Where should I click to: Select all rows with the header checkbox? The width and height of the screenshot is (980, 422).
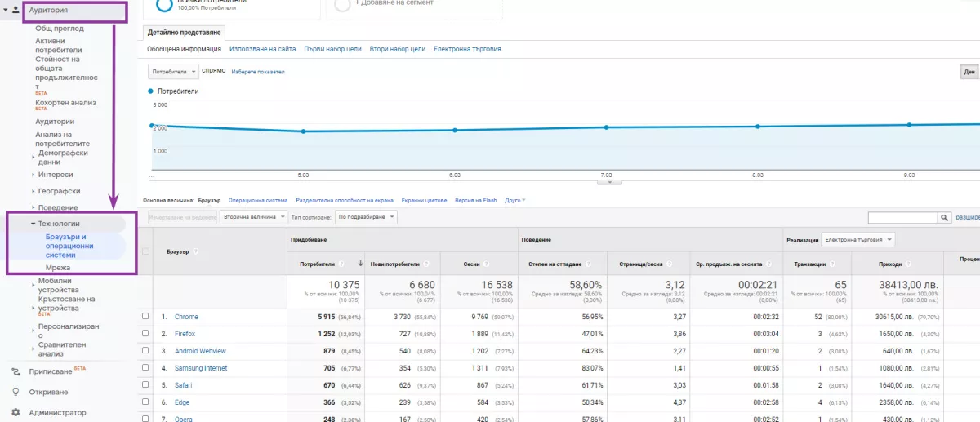145,251
